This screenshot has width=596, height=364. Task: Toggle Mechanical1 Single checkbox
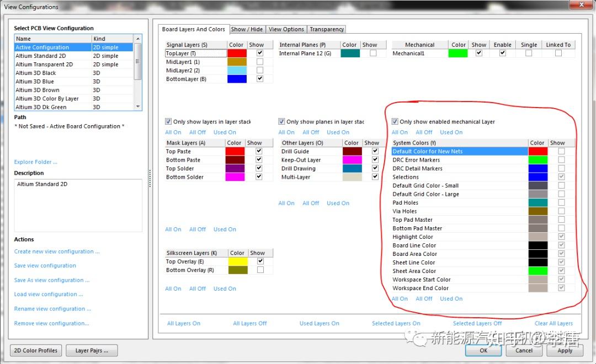[529, 53]
